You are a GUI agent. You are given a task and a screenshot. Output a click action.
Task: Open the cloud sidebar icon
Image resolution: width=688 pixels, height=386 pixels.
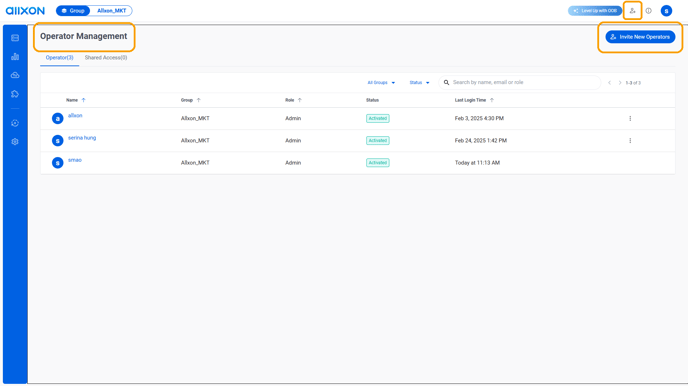pyautogui.click(x=15, y=75)
